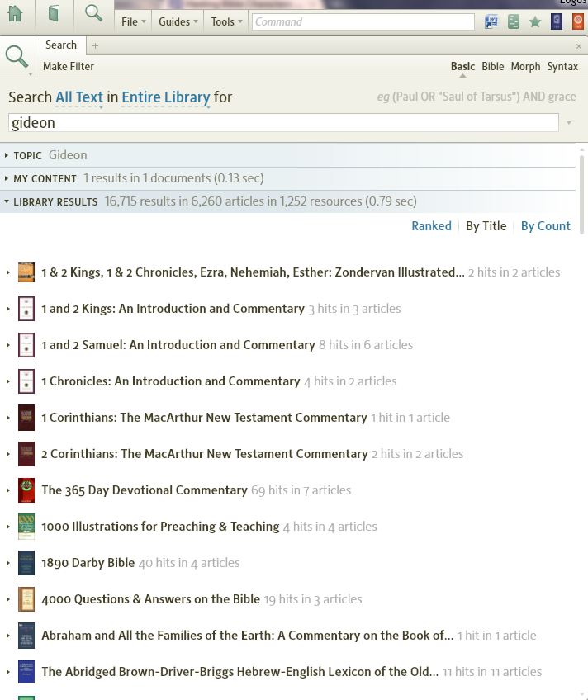The image size is (588, 700).
Task: Click the 1 Corinthians MacArthur book cover
Action: (x=26, y=418)
